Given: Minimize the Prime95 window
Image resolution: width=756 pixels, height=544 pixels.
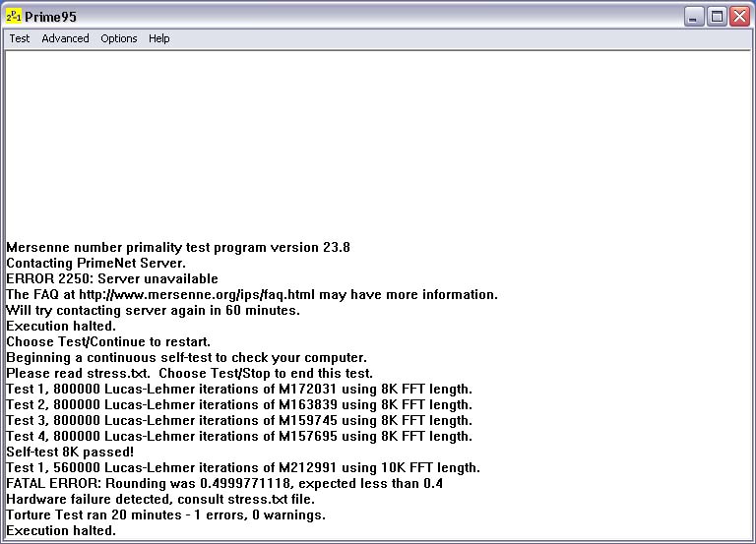Looking at the screenshot, I should [693, 17].
